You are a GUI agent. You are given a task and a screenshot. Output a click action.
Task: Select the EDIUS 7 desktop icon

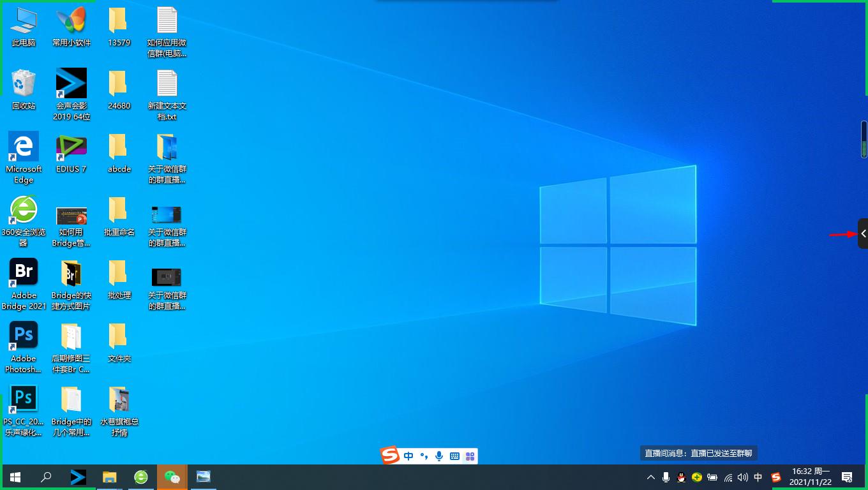click(71, 148)
